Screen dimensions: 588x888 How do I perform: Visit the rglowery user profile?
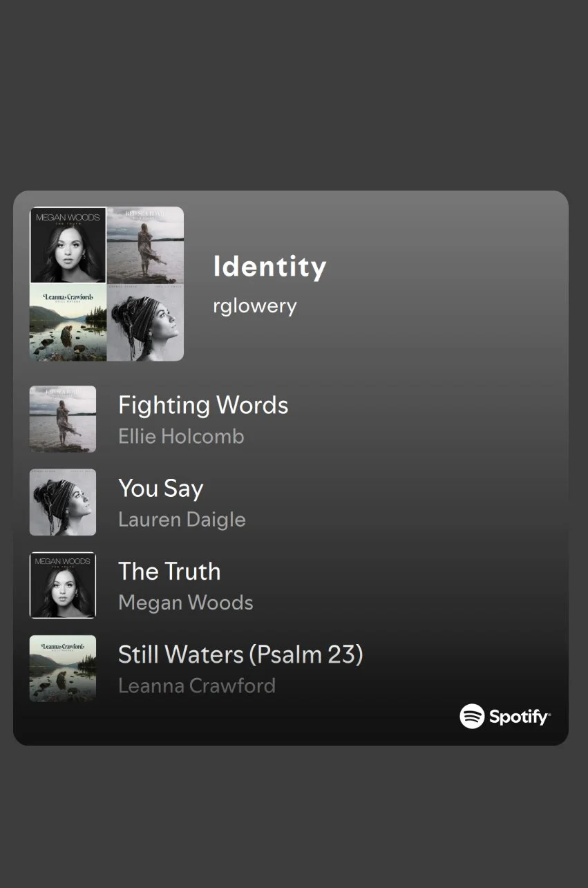coord(254,305)
